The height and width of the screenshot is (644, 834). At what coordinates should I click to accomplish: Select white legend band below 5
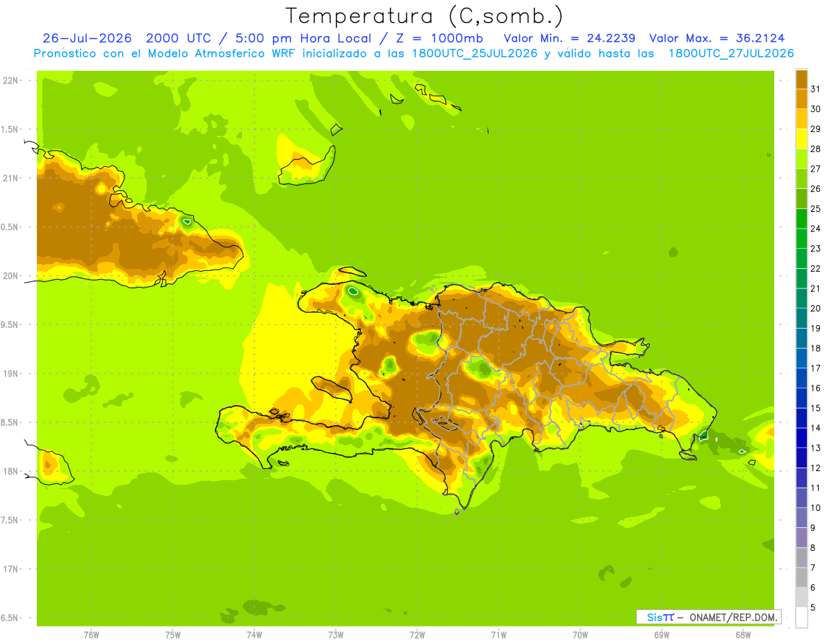tap(801, 618)
